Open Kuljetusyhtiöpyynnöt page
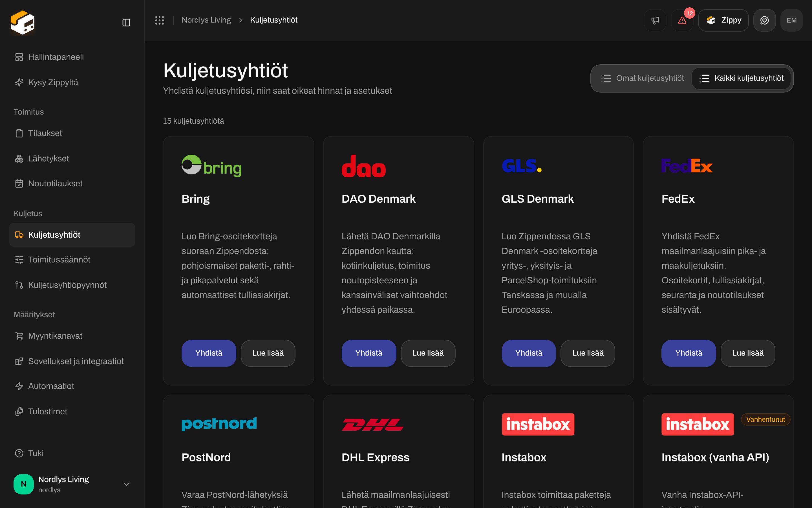Viewport: 812px width, 508px height. click(72, 285)
